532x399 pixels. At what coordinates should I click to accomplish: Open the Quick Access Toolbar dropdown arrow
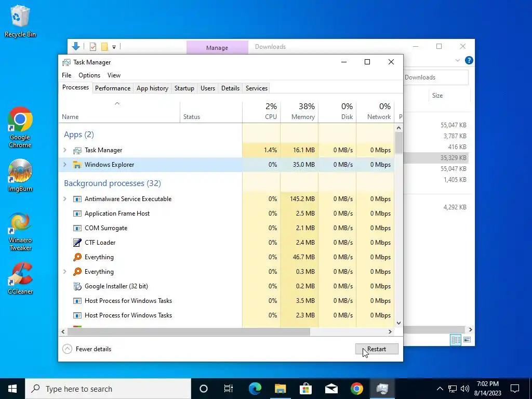(114, 47)
